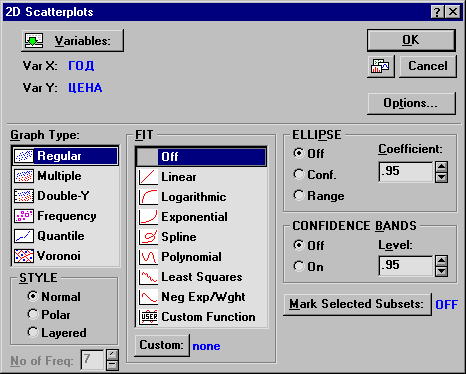Pick the Exponential fit curve icon
Screen dimensions: 466x374
148,217
